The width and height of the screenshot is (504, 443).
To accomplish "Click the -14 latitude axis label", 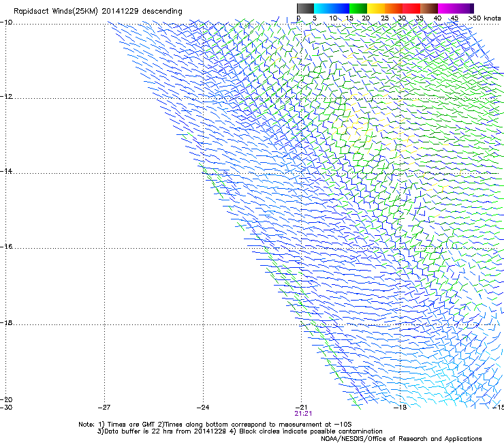I will pos(6,171).
